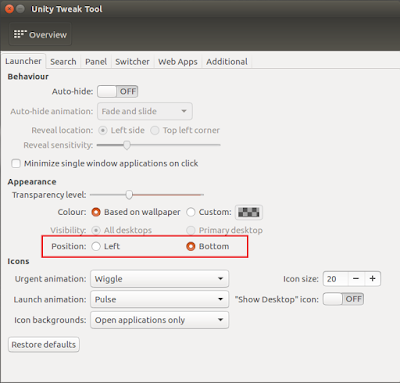
Task: Set launcher position to Bottom
Action: pos(208,246)
